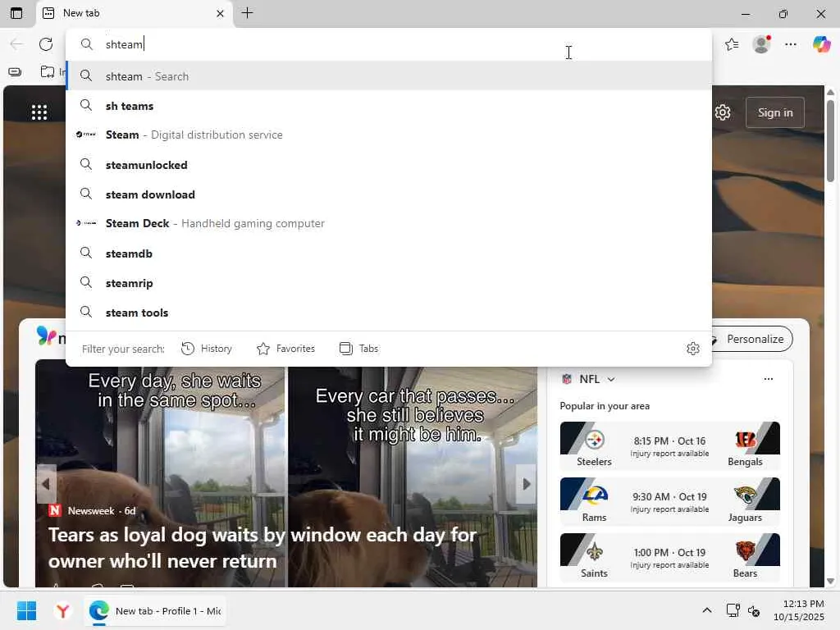Screen dimensions: 840x630
Task: Go to next news carousel slide
Action: point(526,484)
